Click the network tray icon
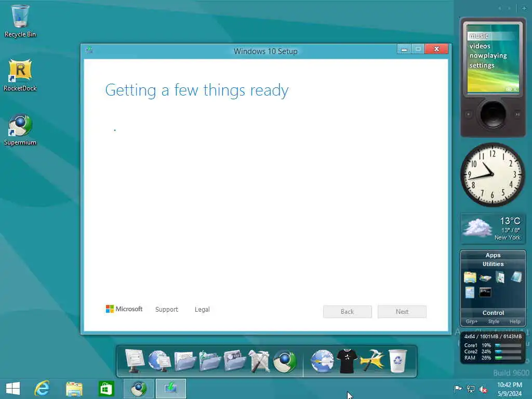 (471, 389)
